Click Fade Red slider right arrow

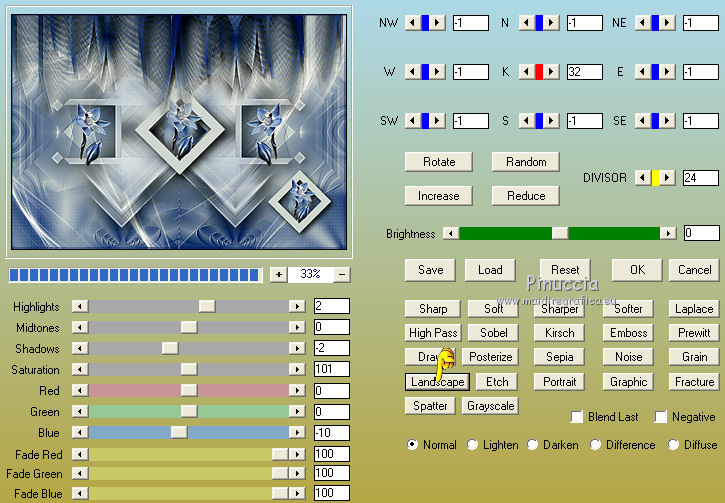[x=297, y=454]
